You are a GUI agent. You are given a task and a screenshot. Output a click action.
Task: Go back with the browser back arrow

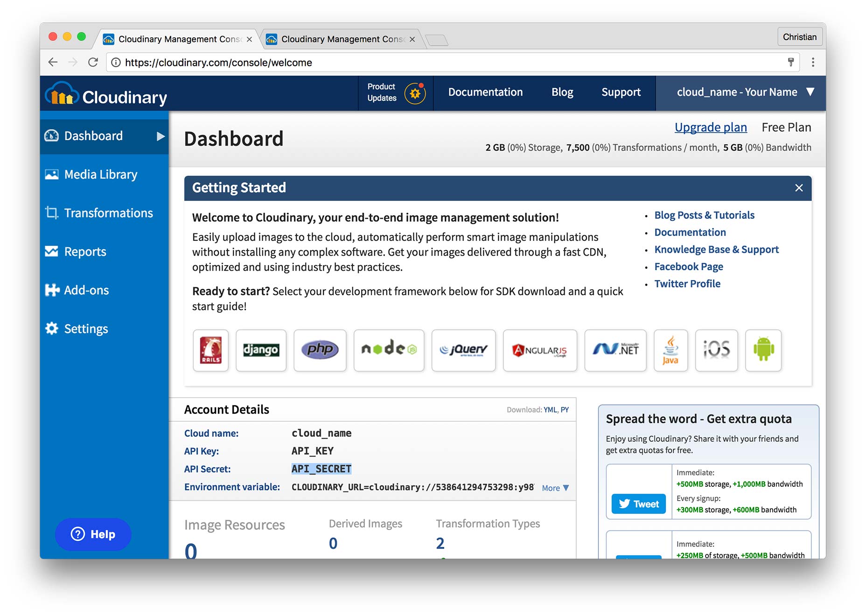(x=53, y=62)
